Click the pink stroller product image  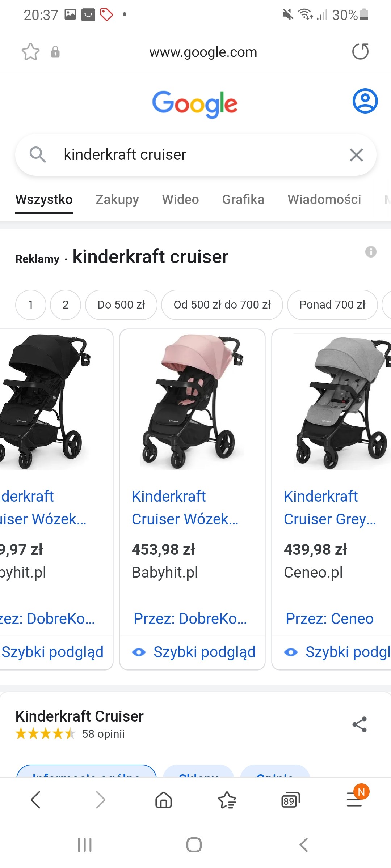[192, 401]
